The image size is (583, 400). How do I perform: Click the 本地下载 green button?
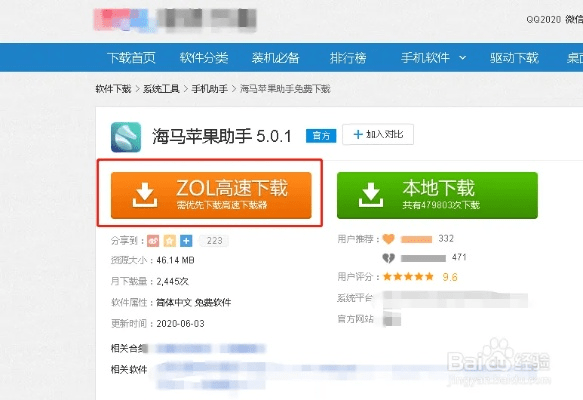437,195
